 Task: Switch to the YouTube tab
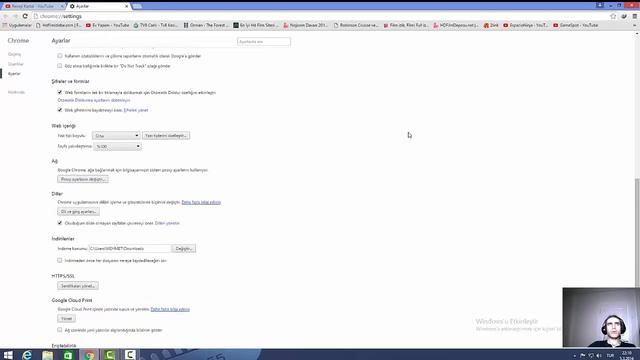(33, 6)
